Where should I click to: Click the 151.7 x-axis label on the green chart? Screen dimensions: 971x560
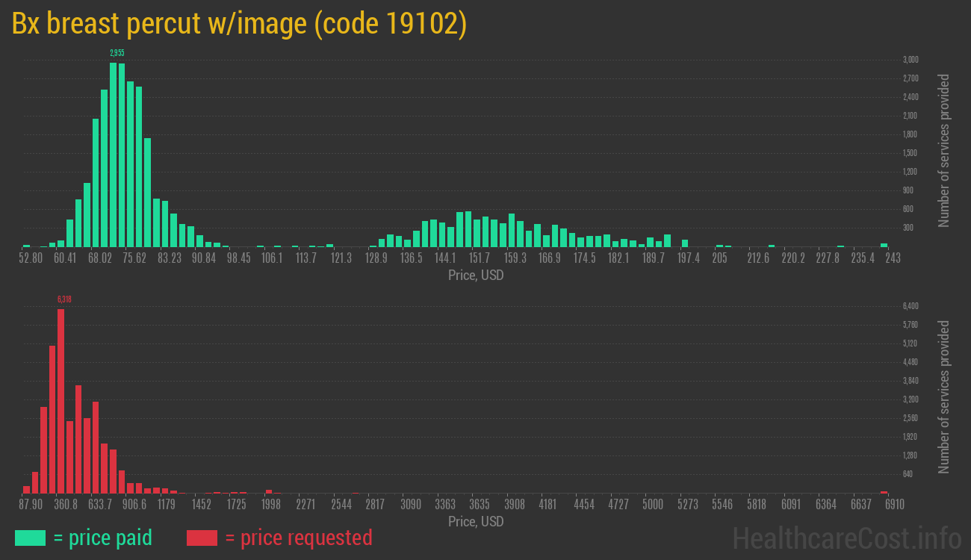tap(480, 258)
